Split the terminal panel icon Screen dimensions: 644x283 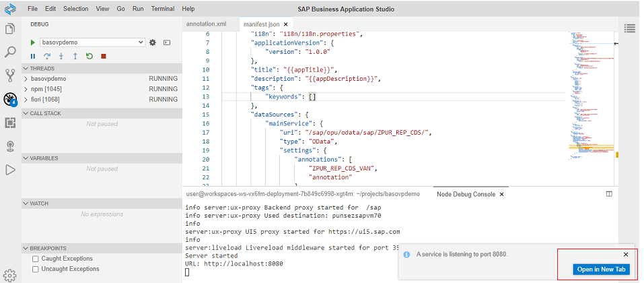609,194
